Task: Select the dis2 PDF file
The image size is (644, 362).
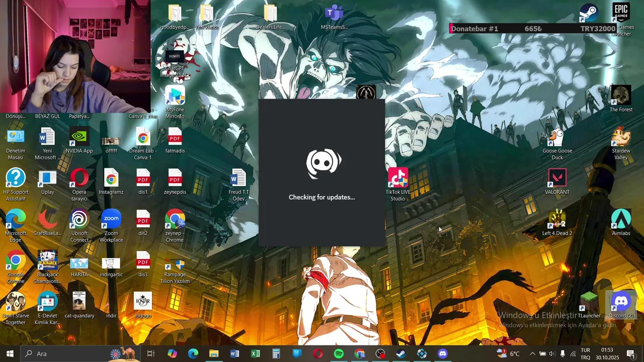Action: click(x=143, y=223)
